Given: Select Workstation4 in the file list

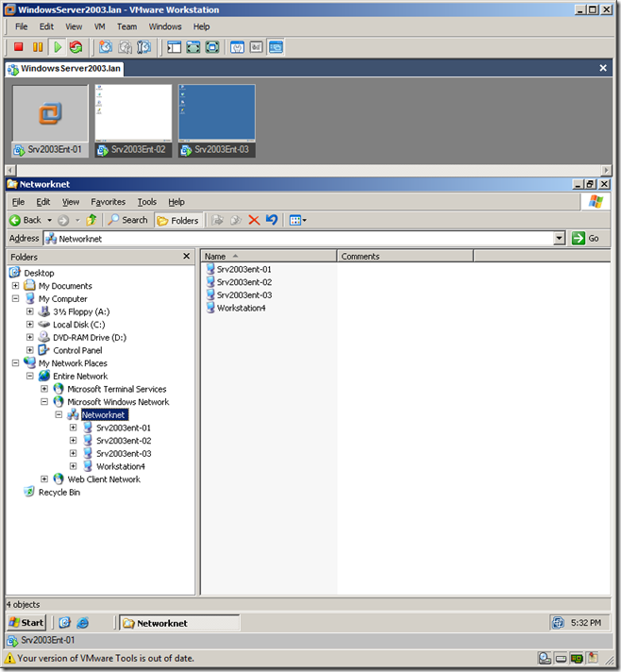Looking at the screenshot, I should coord(236,308).
